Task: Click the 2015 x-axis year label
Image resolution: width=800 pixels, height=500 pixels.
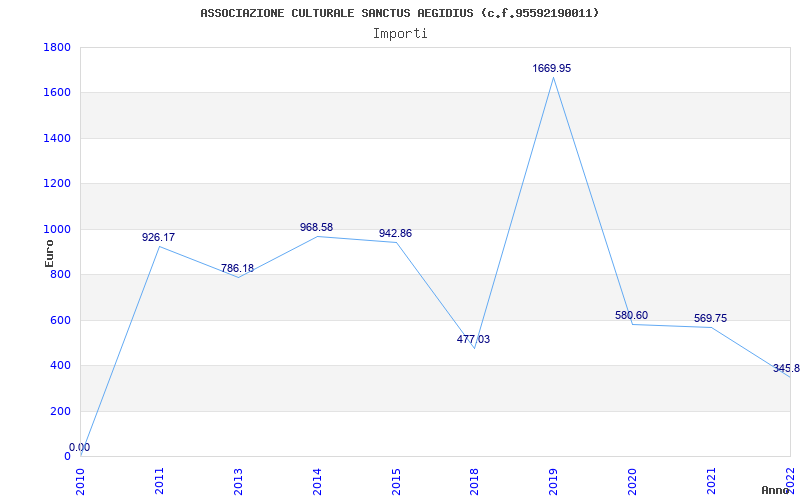Action: [396, 481]
